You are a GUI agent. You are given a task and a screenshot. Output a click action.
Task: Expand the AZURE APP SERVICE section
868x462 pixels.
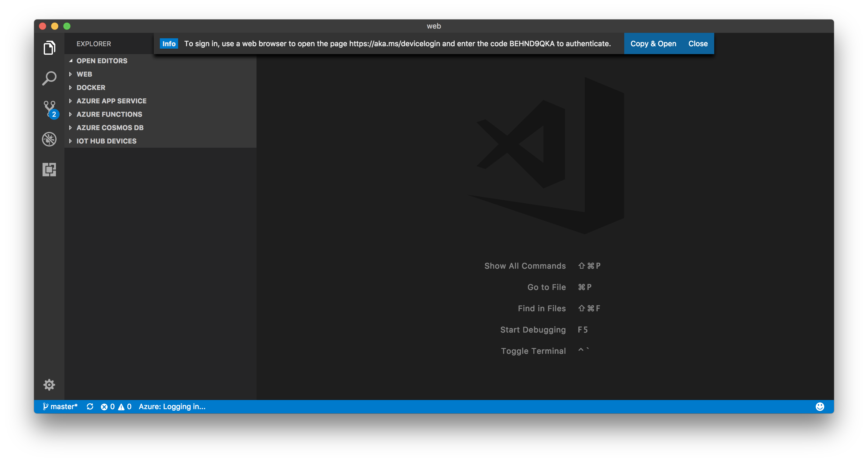(x=111, y=100)
